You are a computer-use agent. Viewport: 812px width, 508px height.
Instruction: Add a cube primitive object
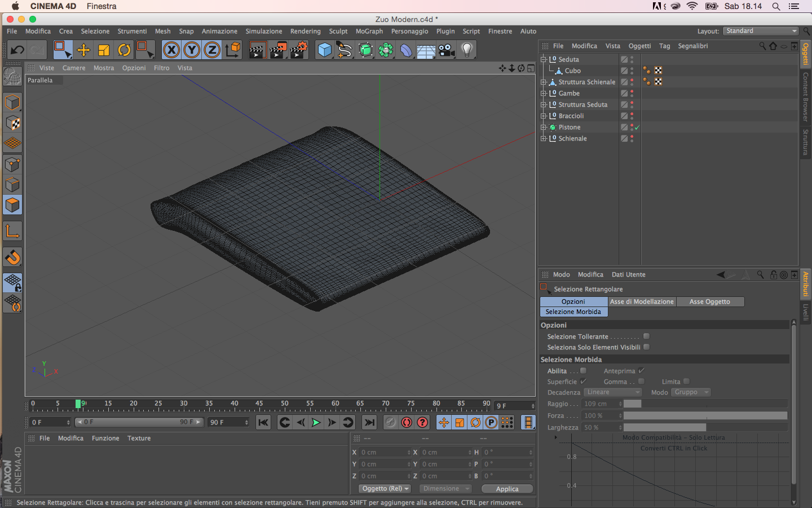[x=325, y=50]
